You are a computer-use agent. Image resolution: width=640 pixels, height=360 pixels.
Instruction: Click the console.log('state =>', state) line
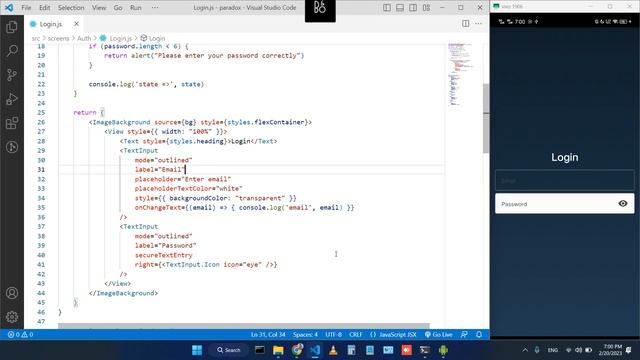click(x=146, y=84)
